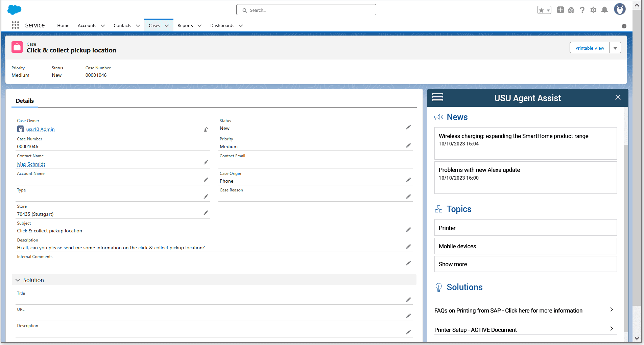The image size is (644, 345).
Task: Edit the Case Reason pencil
Action: click(x=408, y=197)
